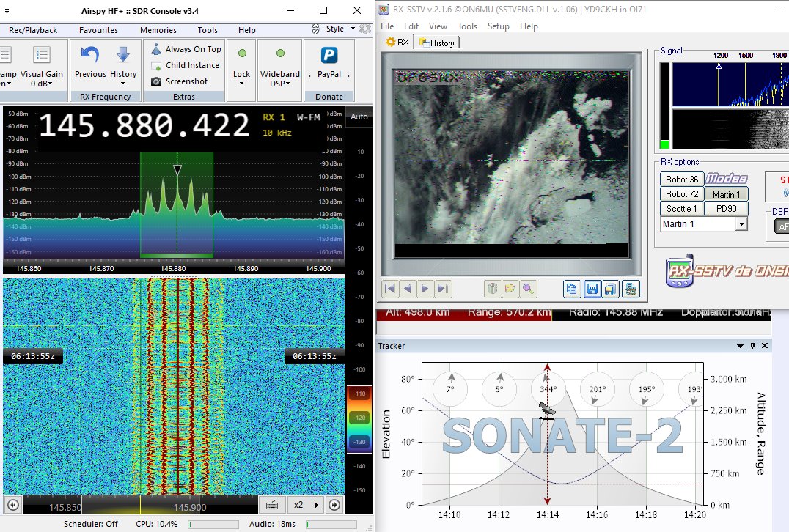Image resolution: width=789 pixels, height=532 pixels.
Task: Open the File menu in RX-SSTV
Action: click(387, 26)
